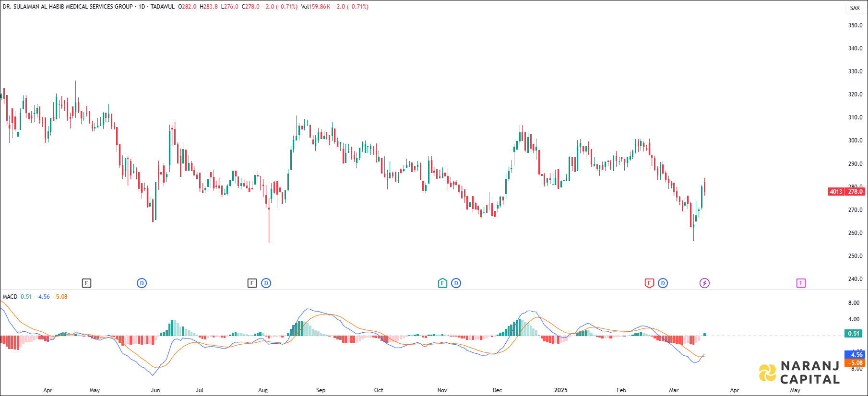Click the red earnings E marker in late February
Screen dimensions: 868x396
tap(649, 283)
